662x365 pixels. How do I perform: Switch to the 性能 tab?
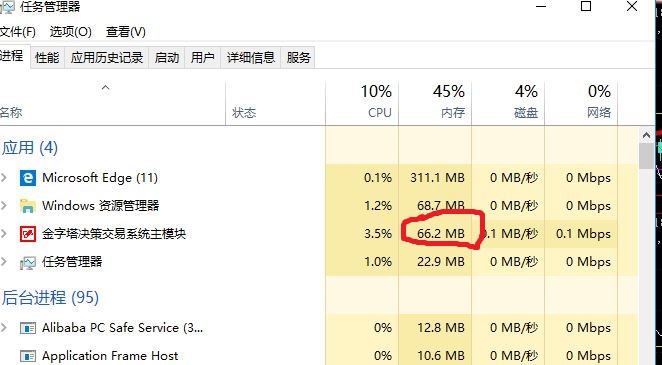(x=47, y=57)
